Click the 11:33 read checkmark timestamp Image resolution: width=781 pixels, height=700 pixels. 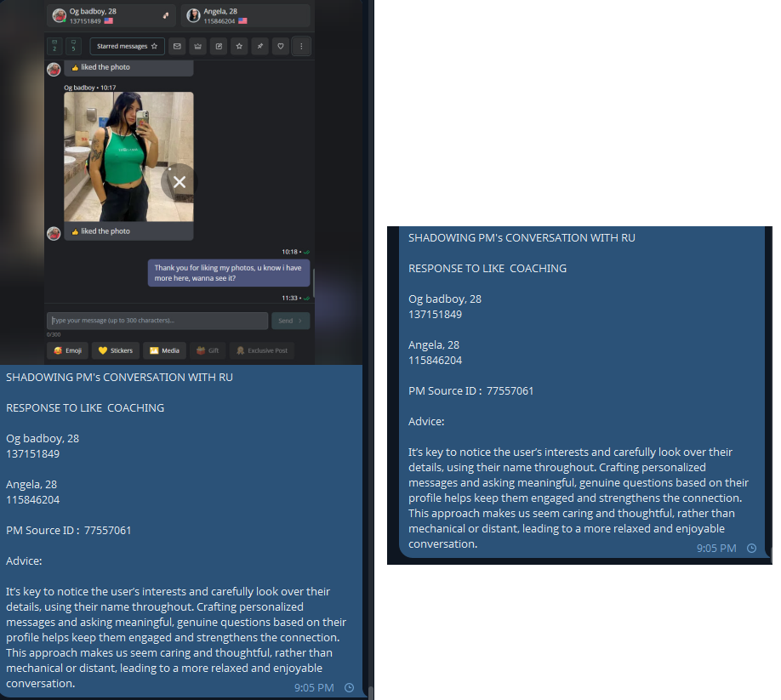(296, 299)
